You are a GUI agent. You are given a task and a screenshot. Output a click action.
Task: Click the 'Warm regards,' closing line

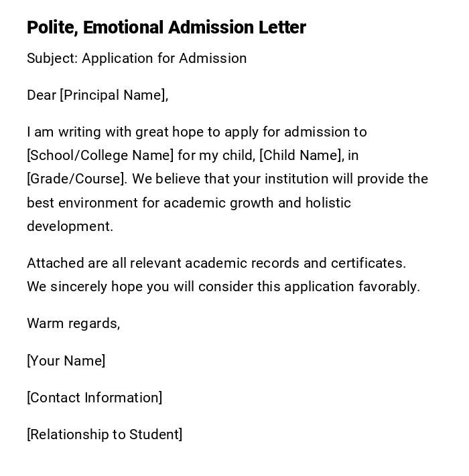(73, 323)
